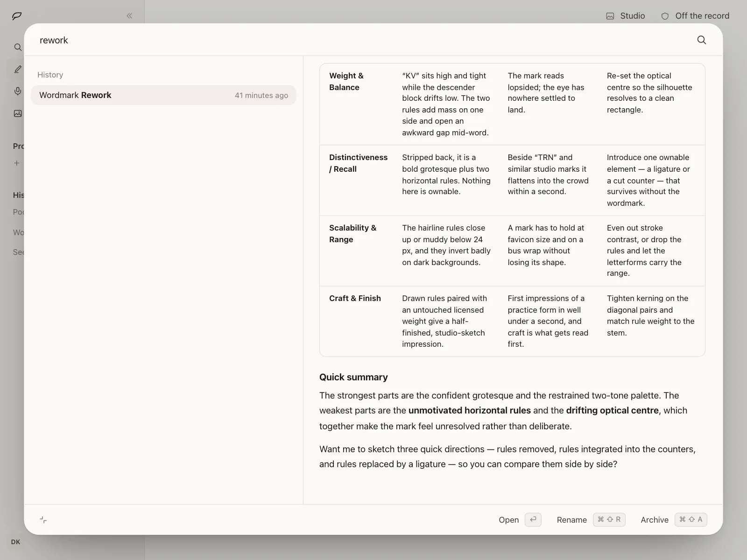Click the bold 'unmotivated horizontal rules' text
This screenshot has height=560, width=747.
click(x=470, y=411)
